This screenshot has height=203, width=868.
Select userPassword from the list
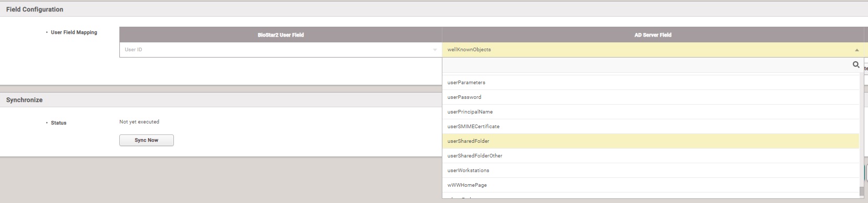651,97
